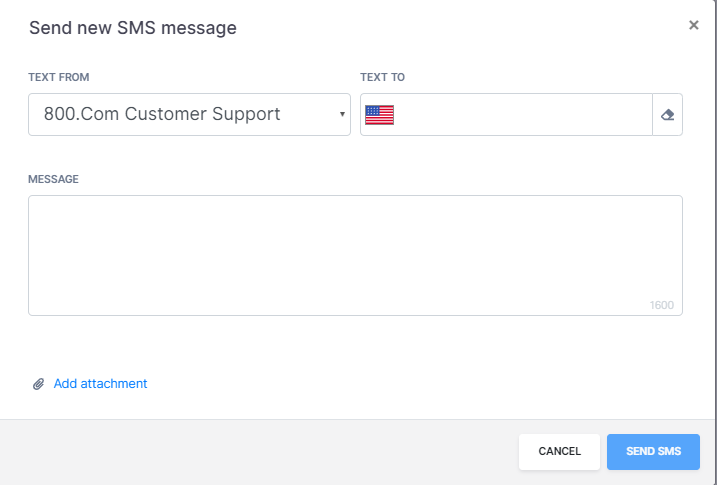Image resolution: width=717 pixels, height=485 pixels.
Task: Cancel the new SMS message
Action: (x=559, y=452)
